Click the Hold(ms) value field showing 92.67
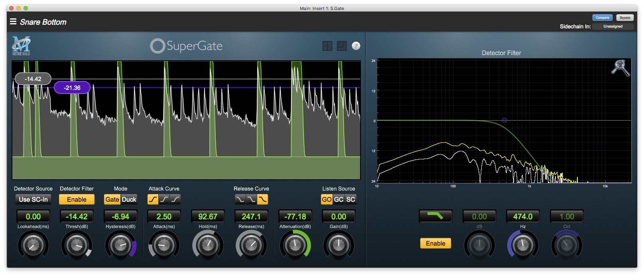 pos(208,216)
